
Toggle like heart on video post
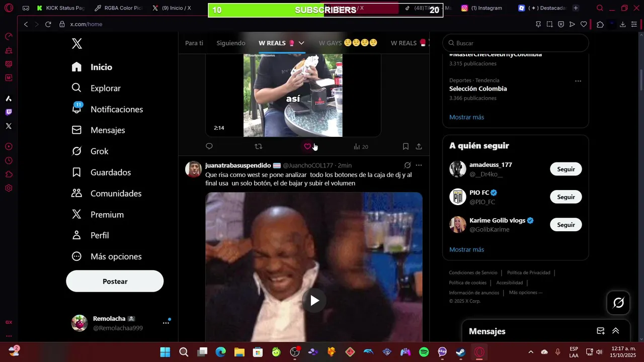click(x=307, y=146)
